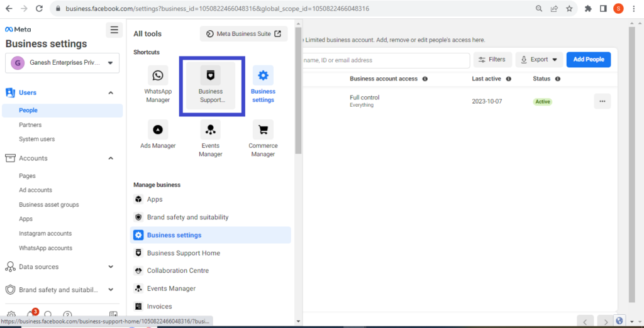This screenshot has width=644, height=328.
Task: Open the search icon at sidebar bottom
Action: [48, 315]
